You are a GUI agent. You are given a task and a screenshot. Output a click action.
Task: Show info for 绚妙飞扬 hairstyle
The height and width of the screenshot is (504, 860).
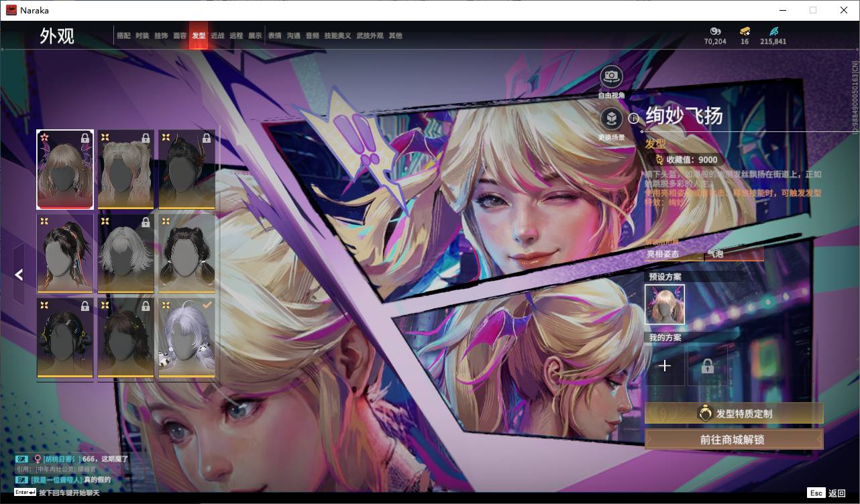[633, 118]
